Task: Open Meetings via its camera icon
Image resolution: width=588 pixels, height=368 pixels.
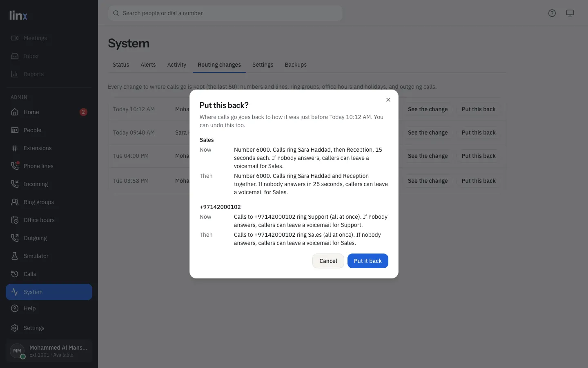Action: click(15, 38)
